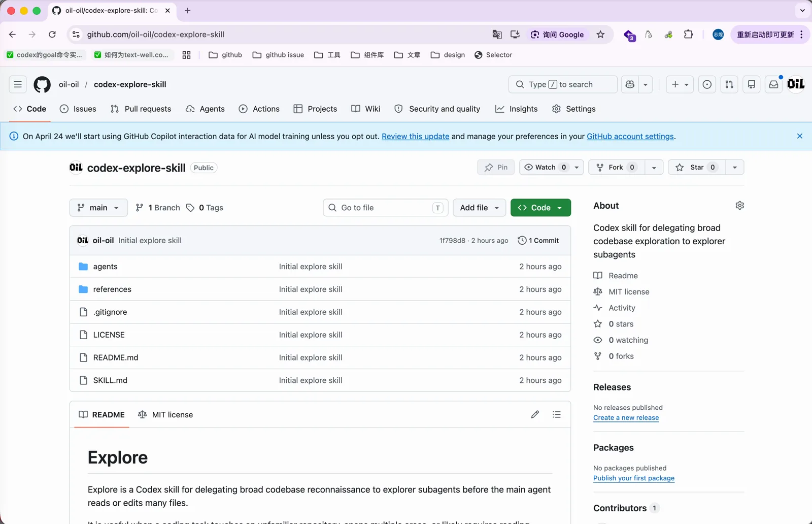Click the translate page icon in address bar
Viewport: 812px width, 524px height.
497,35
